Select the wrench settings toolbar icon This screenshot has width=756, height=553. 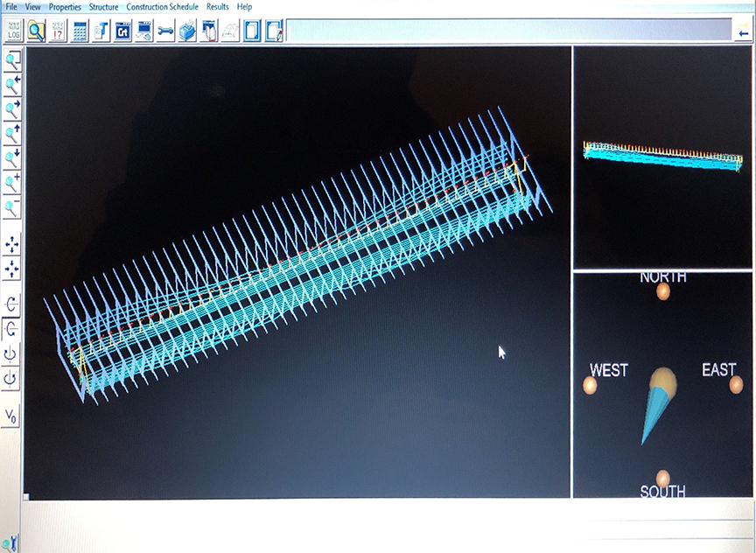click(165, 31)
